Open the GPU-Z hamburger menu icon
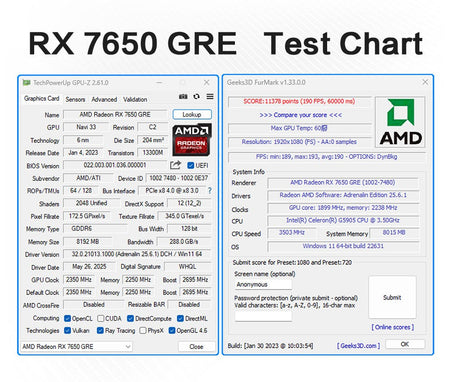 pos(210,96)
